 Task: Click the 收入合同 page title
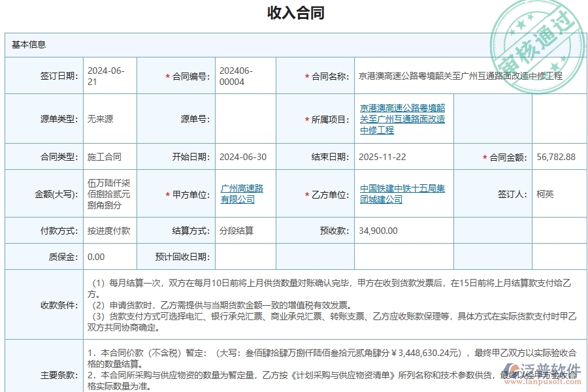click(294, 12)
